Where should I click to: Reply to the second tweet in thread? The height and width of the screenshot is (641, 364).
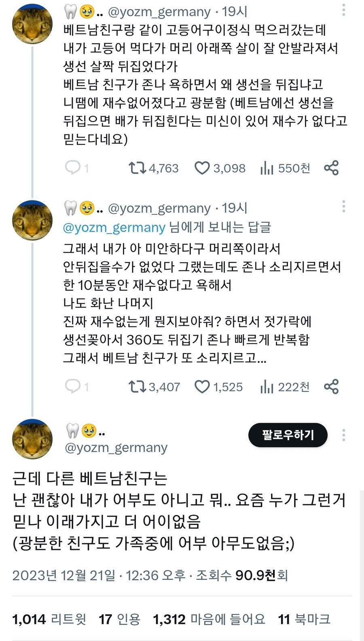(73, 386)
